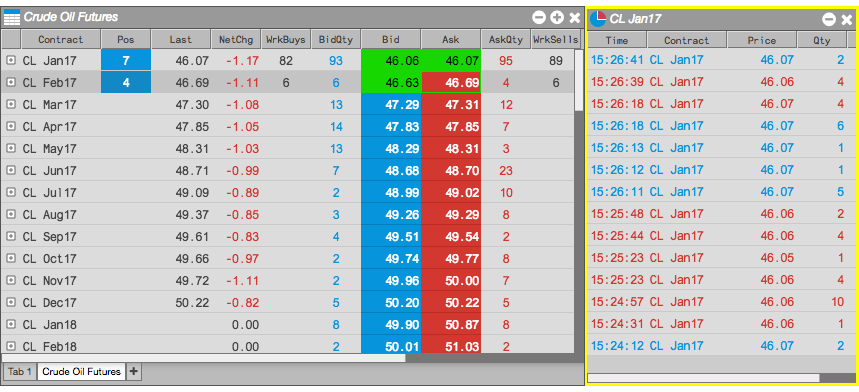Click the vertical scrollbar in Crude Oil Futures

pyautogui.click(x=579, y=80)
